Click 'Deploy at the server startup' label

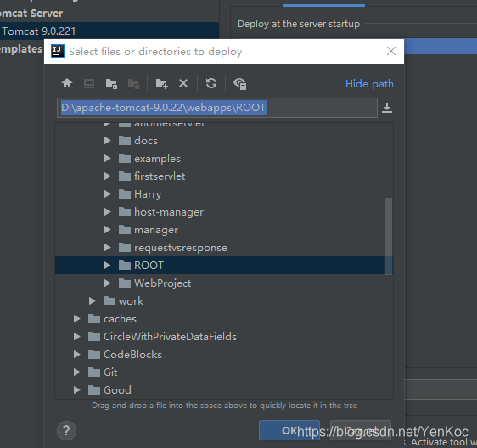click(299, 24)
